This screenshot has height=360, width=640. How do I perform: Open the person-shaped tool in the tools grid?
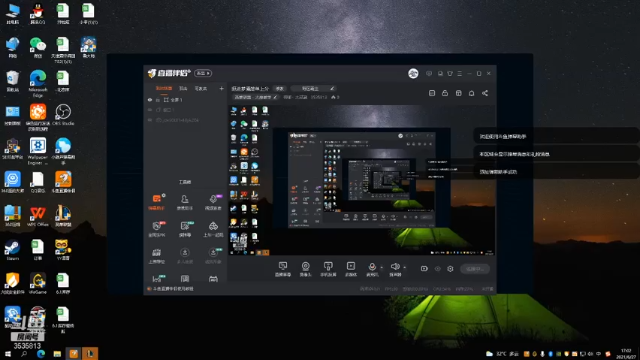pos(184,202)
